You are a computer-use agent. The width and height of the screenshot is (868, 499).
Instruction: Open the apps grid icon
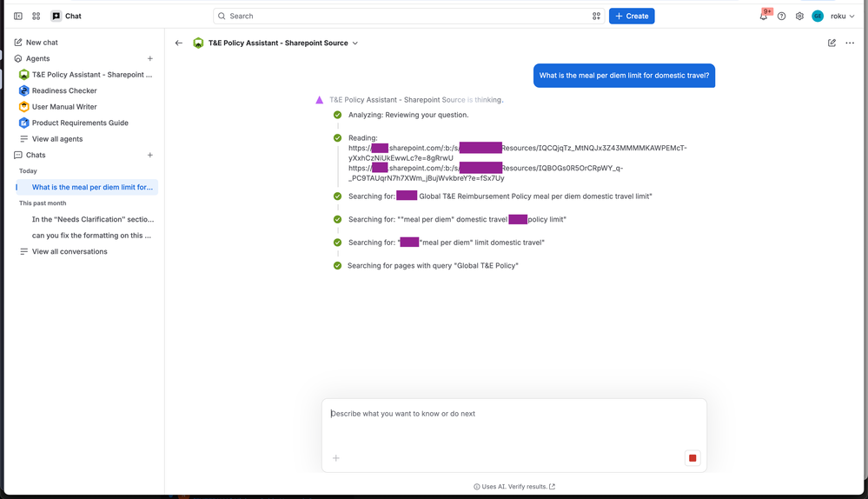coord(36,16)
